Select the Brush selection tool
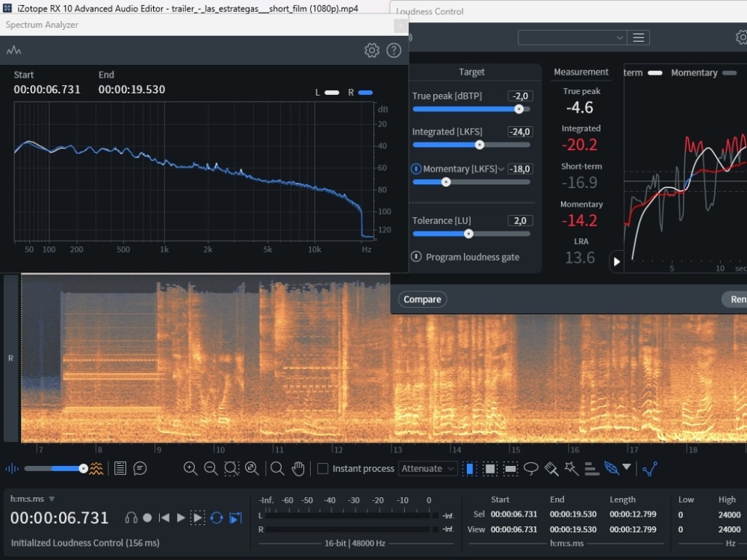The width and height of the screenshot is (747, 560). click(x=551, y=469)
